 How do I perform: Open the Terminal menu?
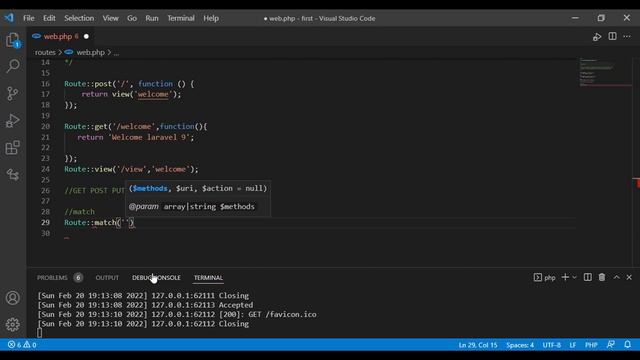coord(181,18)
